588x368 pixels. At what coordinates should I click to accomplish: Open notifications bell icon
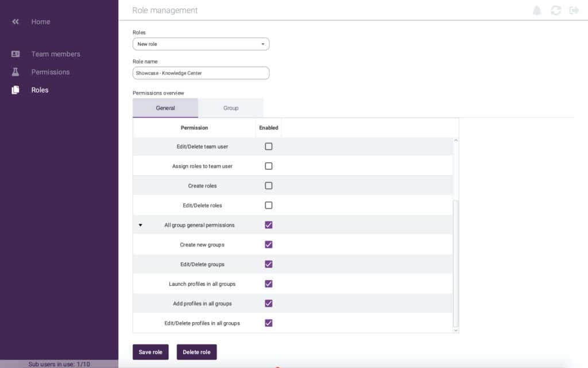coord(537,10)
